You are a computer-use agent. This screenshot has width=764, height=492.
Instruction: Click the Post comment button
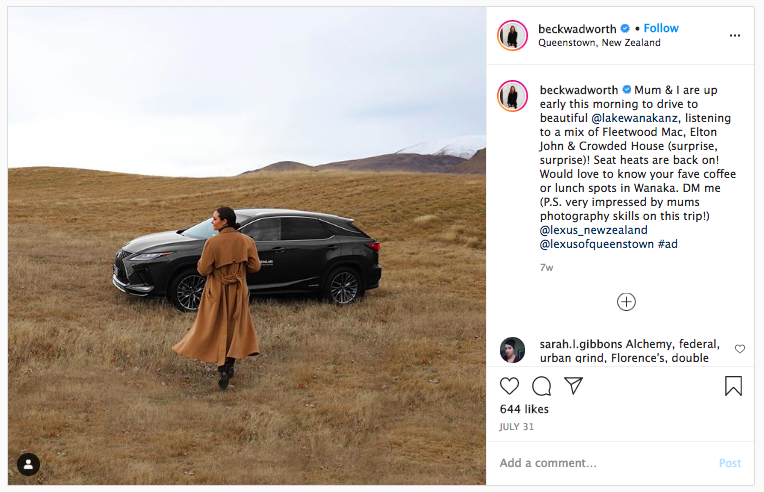pos(730,463)
